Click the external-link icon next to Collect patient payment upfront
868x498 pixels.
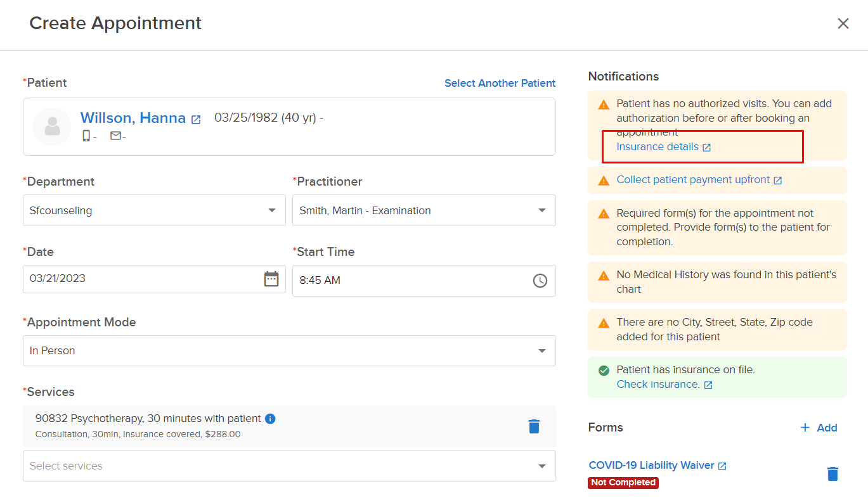[x=778, y=181]
